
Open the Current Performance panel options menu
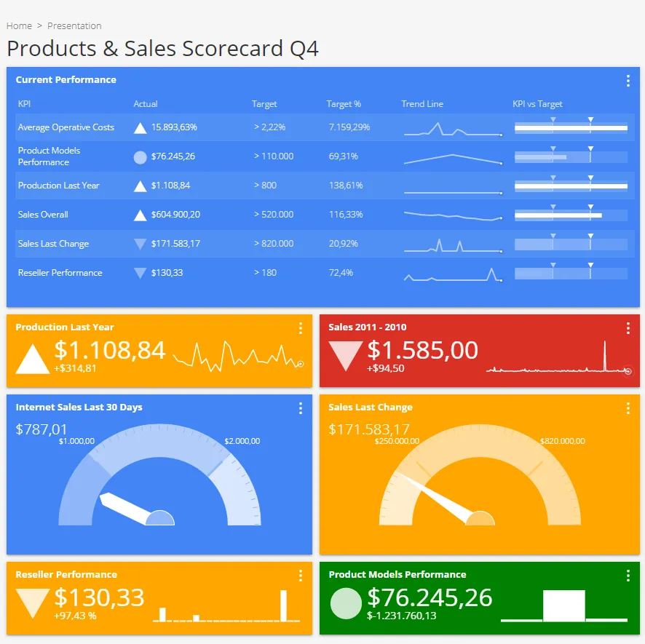click(x=628, y=81)
